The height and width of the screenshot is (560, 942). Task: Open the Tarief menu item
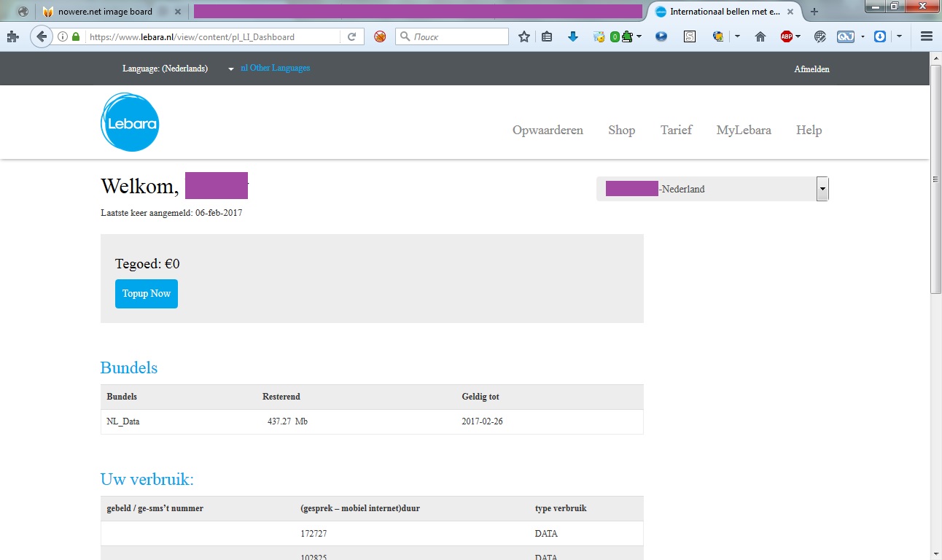[x=676, y=130]
